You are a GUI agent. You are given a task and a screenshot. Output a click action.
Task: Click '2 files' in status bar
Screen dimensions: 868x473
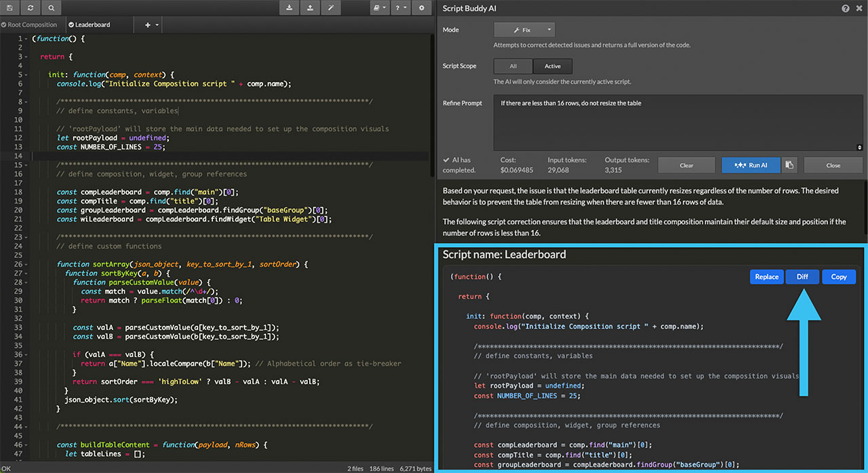pos(356,468)
